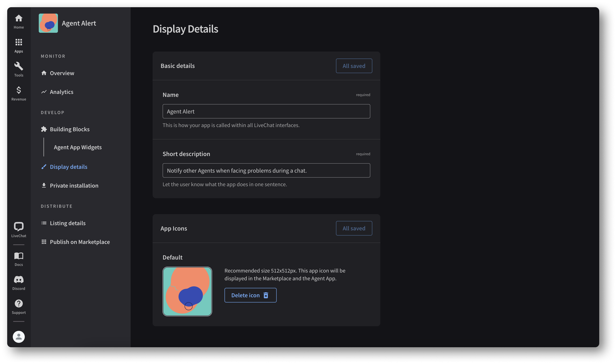
Task: Open the Revenue dollar icon
Action: (19, 93)
